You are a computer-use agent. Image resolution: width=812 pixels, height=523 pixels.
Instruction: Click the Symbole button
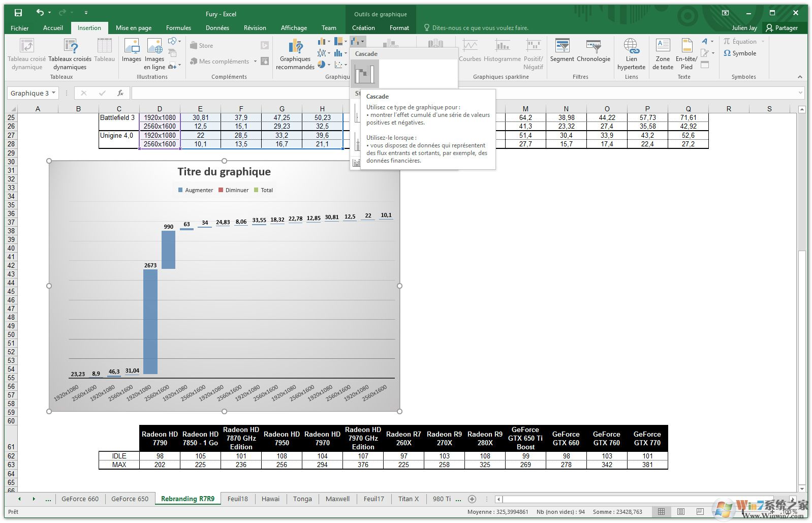[x=740, y=53]
